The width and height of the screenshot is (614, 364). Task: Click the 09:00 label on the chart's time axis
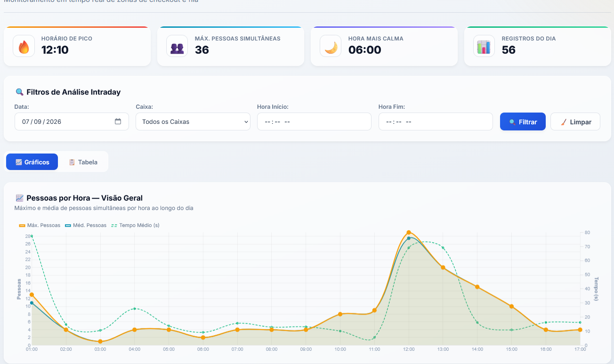click(306, 349)
